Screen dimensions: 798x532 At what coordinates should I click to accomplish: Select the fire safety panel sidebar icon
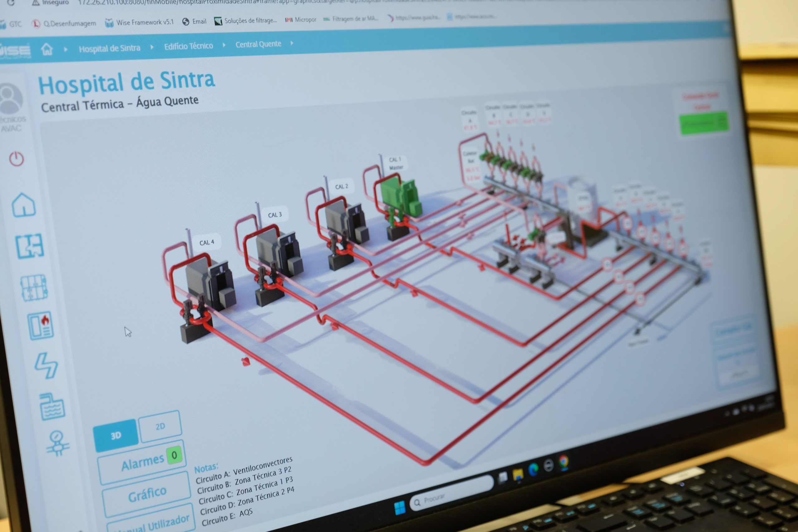tap(41, 326)
